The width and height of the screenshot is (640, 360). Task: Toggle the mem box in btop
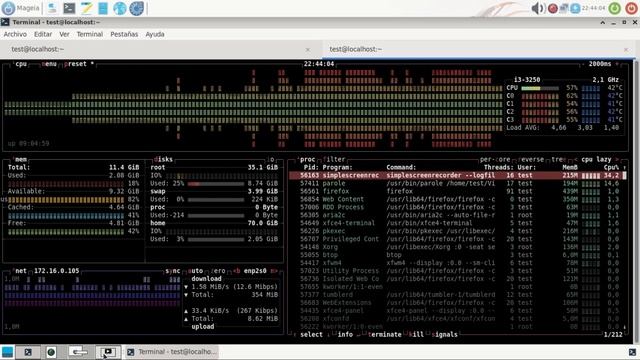pyautogui.click(x=20, y=160)
